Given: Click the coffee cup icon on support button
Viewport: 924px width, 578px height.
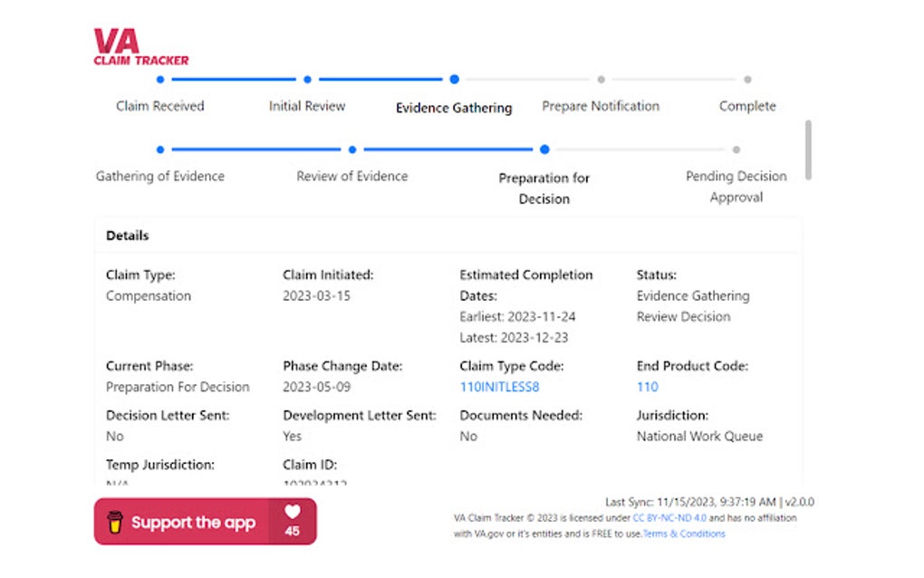Looking at the screenshot, I should 116,521.
